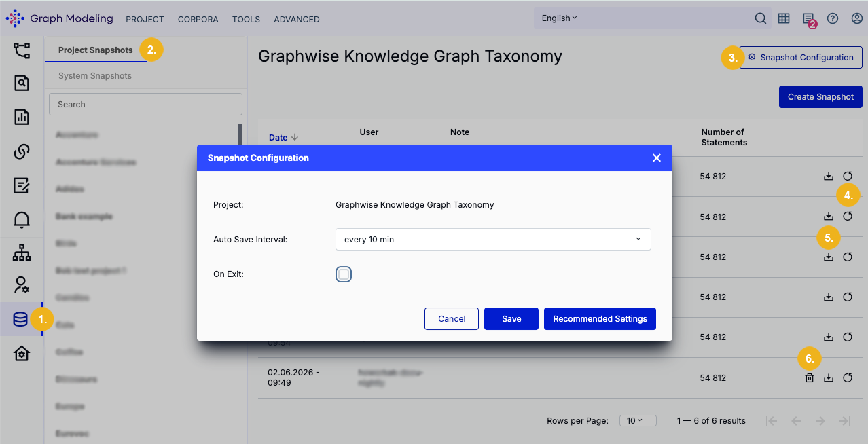The image size is (868, 444).
Task: Click the Cancel button in the dialog
Action: click(452, 319)
